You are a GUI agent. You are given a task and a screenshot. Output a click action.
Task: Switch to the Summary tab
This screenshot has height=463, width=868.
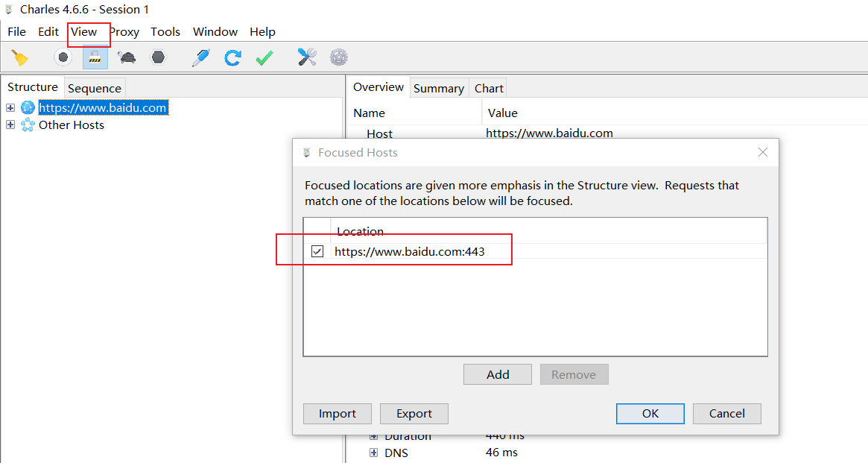439,88
